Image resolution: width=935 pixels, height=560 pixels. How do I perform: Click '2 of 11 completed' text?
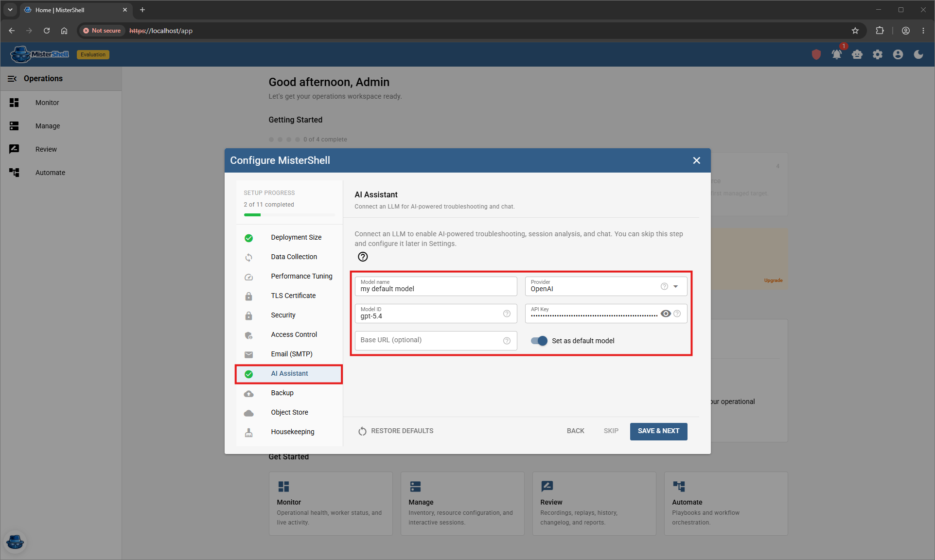[x=269, y=205]
